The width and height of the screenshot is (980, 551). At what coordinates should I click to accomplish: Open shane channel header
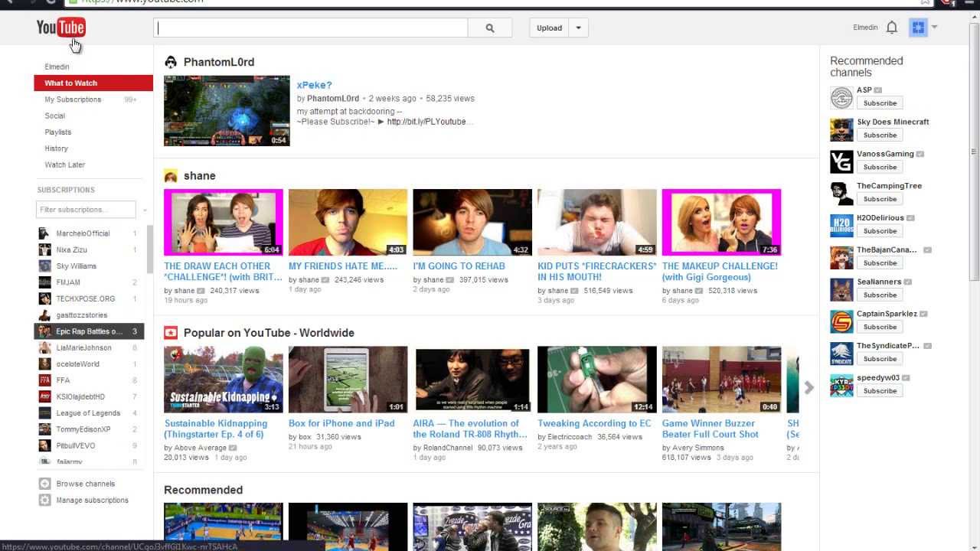coord(199,176)
